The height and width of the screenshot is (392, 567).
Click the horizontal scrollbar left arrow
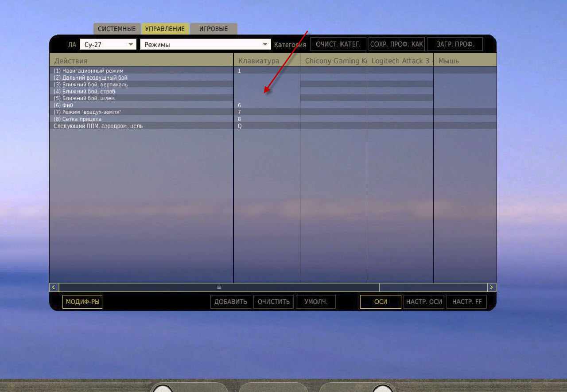coord(54,287)
